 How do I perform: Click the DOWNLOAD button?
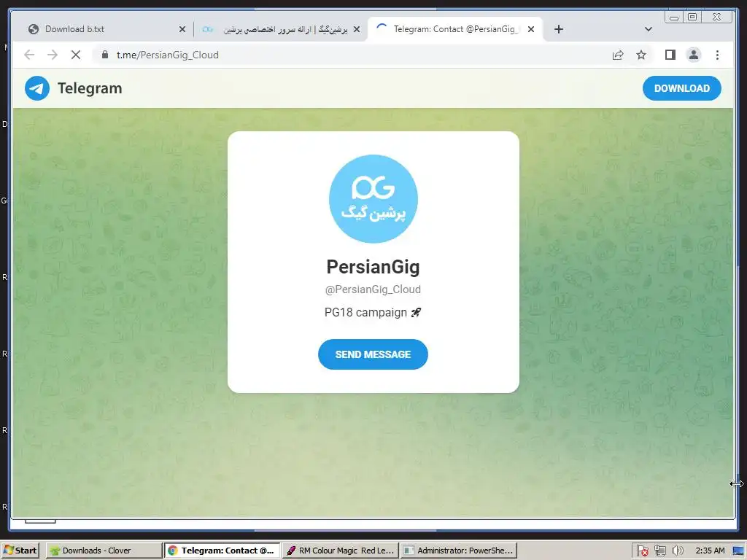[681, 88]
